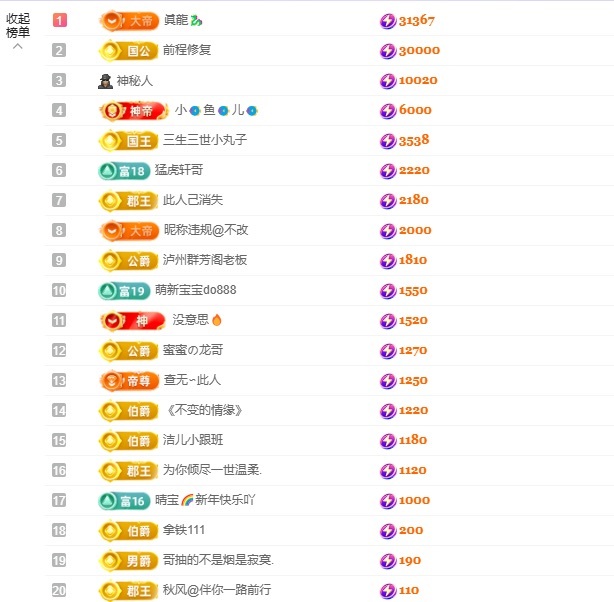Image resolution: width=614 pixels, height=602 pixels.
Task: Click the 大帝 badge beside 昵称违规@不改
Action: pos(129,231)
